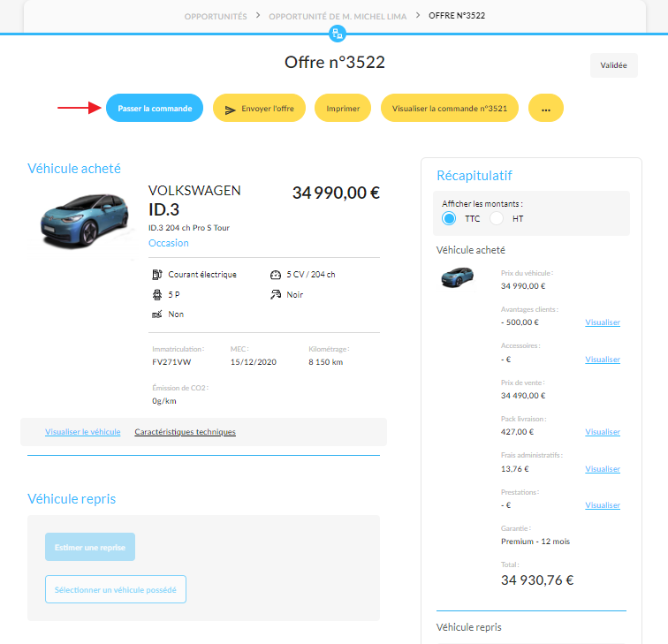The width and height of the screenshot is (668, 644).
Task: Click the Offre n°3522 page title
Action: [334, 62]
